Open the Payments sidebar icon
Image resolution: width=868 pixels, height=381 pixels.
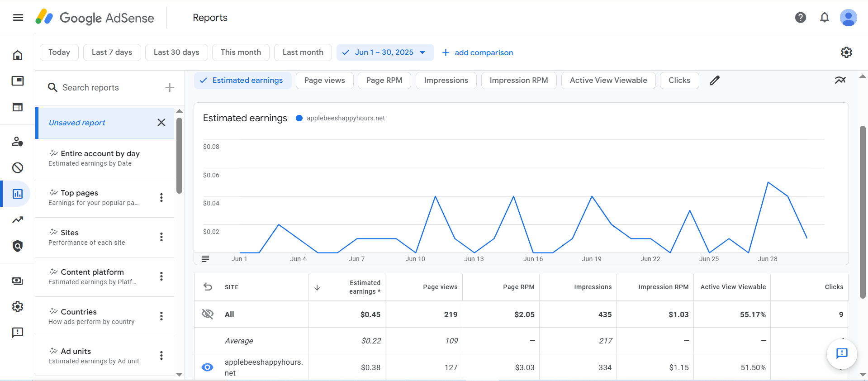(18, 281)
